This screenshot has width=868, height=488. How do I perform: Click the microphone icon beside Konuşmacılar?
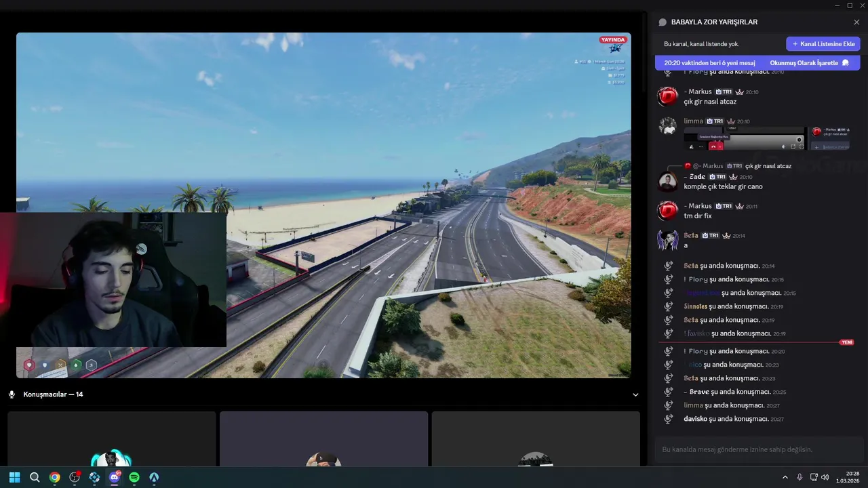coord(12,394)
